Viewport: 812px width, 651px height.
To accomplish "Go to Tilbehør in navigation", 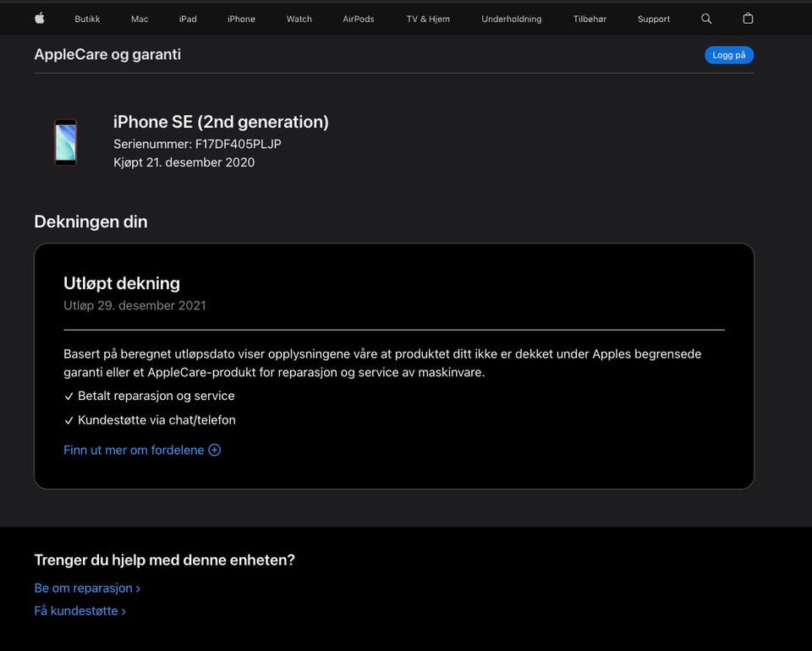I will click(590, 19).
